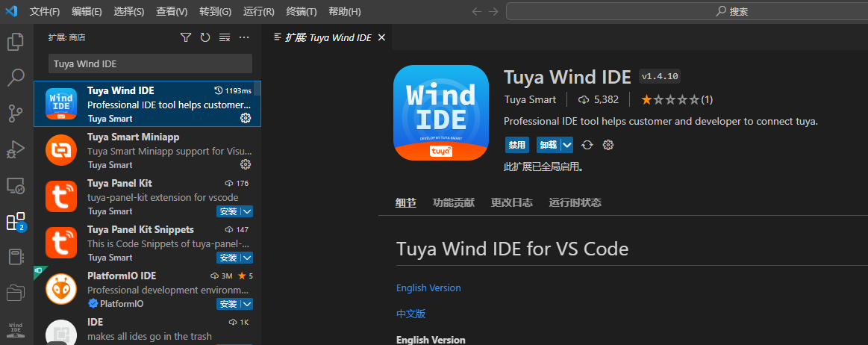Expand install dropdown for PlatformIO IDE
This screenshot has width=868, height=345.
pos(247,305)
